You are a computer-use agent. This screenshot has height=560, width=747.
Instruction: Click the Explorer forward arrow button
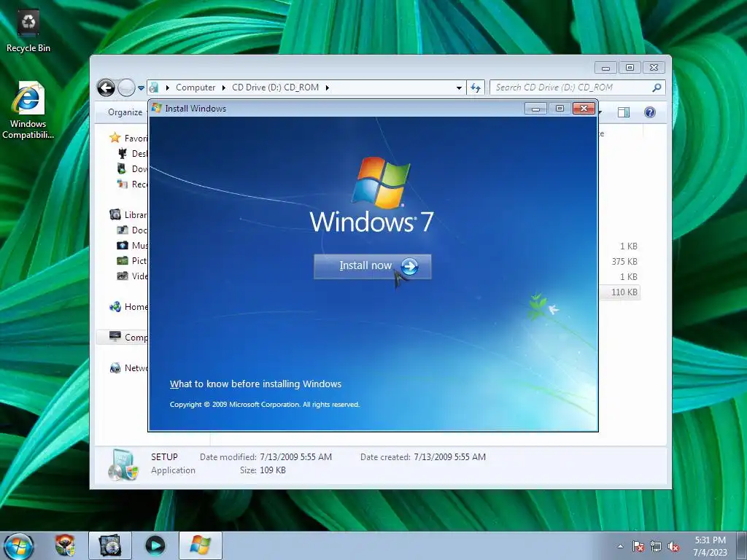point(126,87)
